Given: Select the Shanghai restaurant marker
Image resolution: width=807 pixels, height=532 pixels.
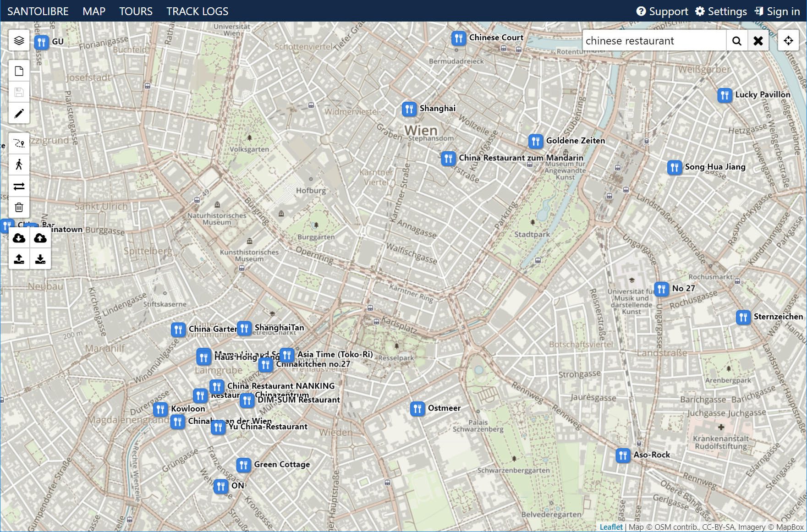Looking at the screenshot, I should 409,109.
